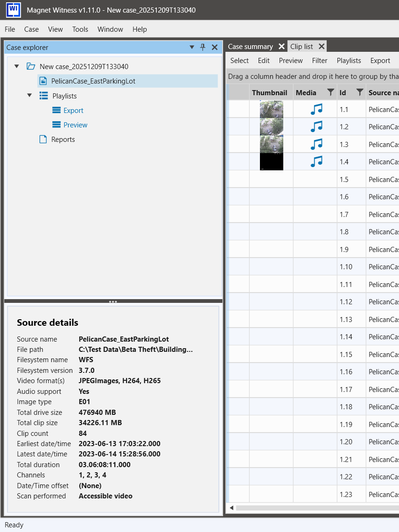Image resolution: width=399 pixels, height=532 pixels.
Task: Open the Tools menu
Action: pos(80,29)
